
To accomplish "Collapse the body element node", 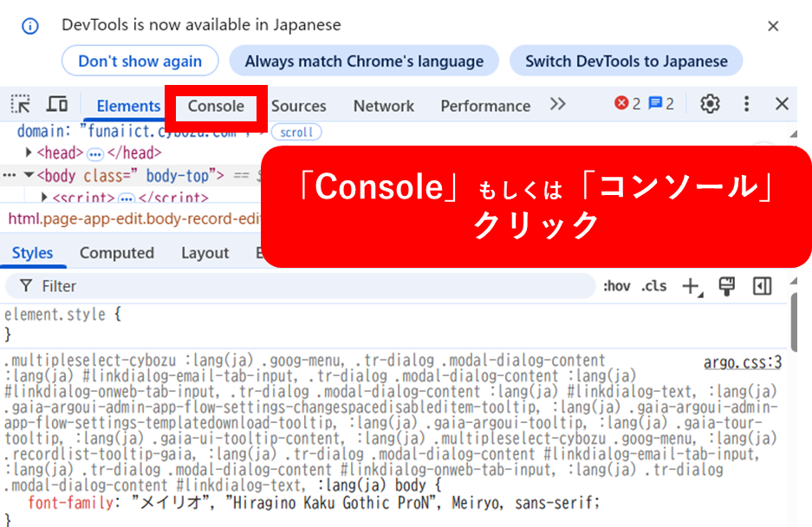I will [x=29, y=176].
